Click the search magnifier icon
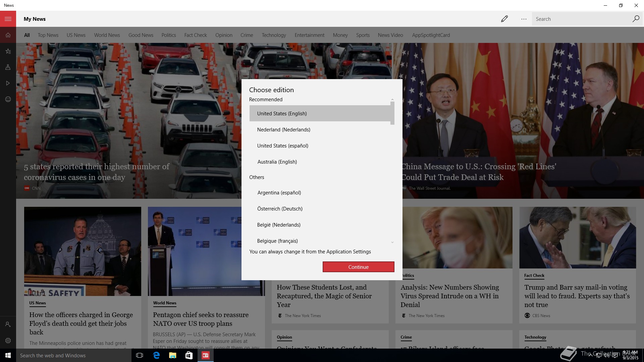The width and height of the screenshot is (644, 362). point(636,19)
